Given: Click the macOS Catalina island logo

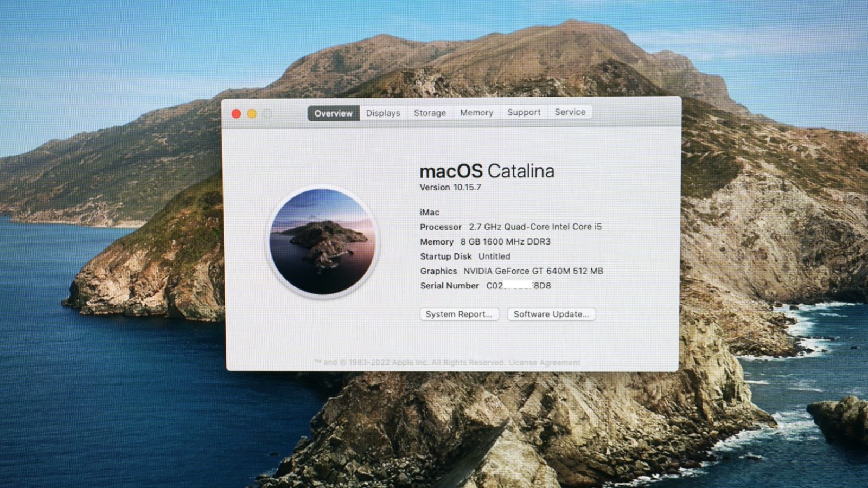Looking at the screenshot, I should click(323, 242).
